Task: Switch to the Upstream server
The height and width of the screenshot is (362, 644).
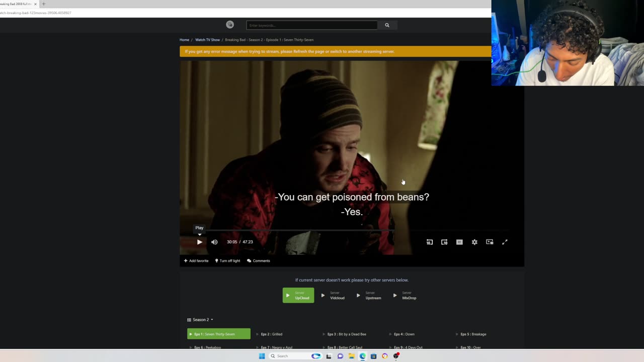Action: tap(370, 295)
